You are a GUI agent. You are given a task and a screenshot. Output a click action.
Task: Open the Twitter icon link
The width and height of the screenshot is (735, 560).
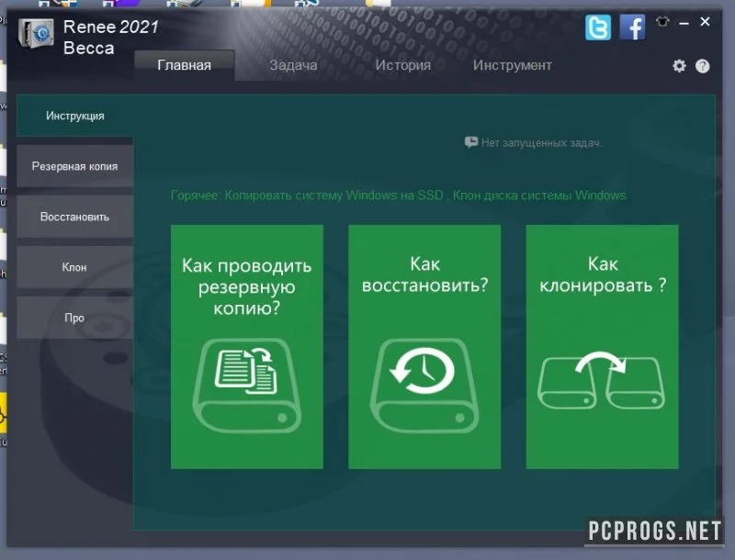click(x=598, y=28)
